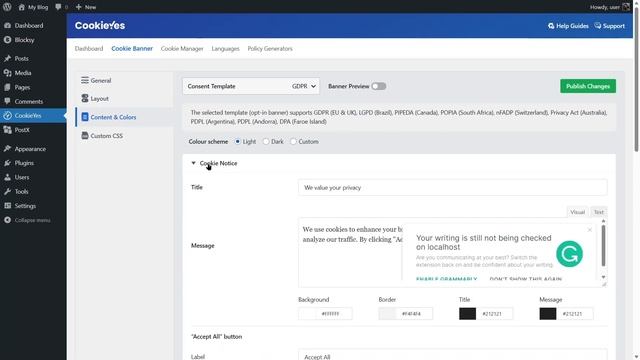
Task: Open Consent Template GDPR dropdown
Action: coord(251,86)
